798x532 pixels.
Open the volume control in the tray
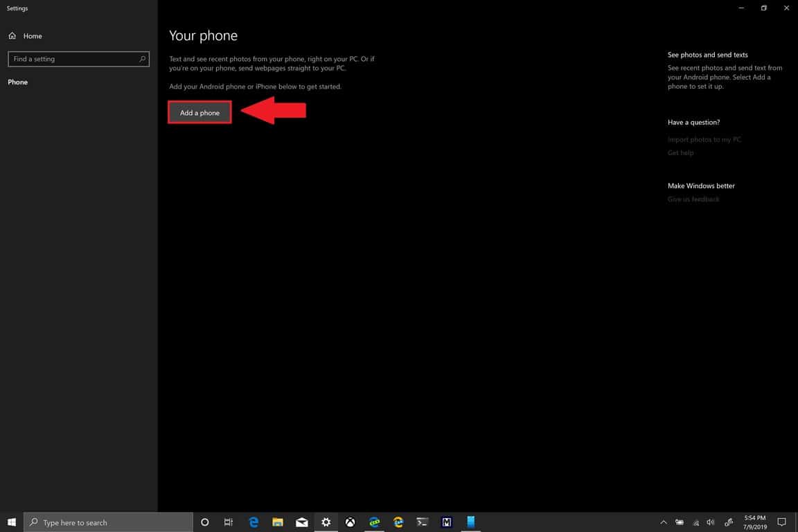point(711,522)
